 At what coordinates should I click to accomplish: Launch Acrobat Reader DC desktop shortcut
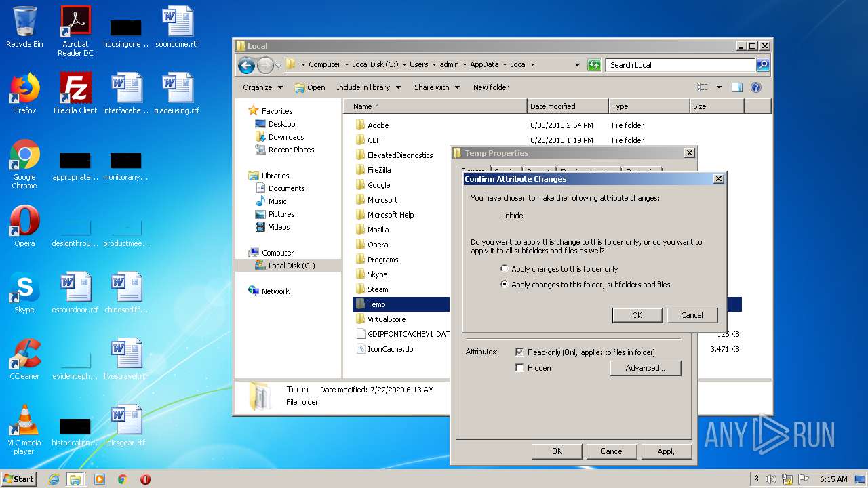(75, 31)
